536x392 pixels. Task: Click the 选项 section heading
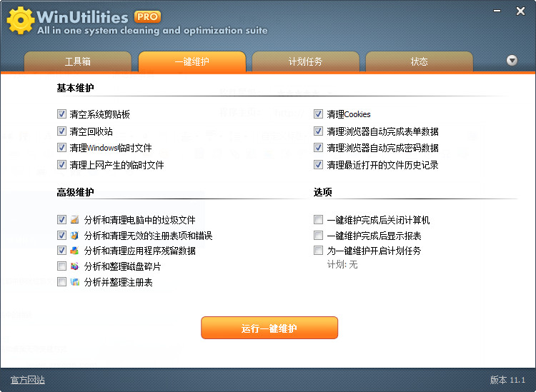click(323, 192)
